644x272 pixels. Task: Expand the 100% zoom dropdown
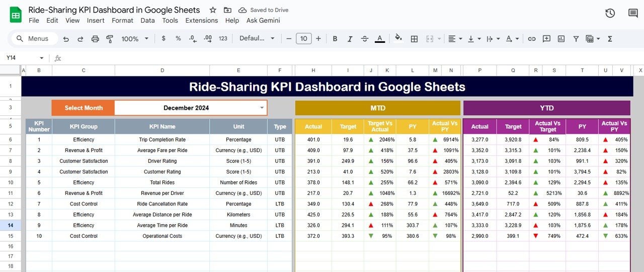coord(135,39)
